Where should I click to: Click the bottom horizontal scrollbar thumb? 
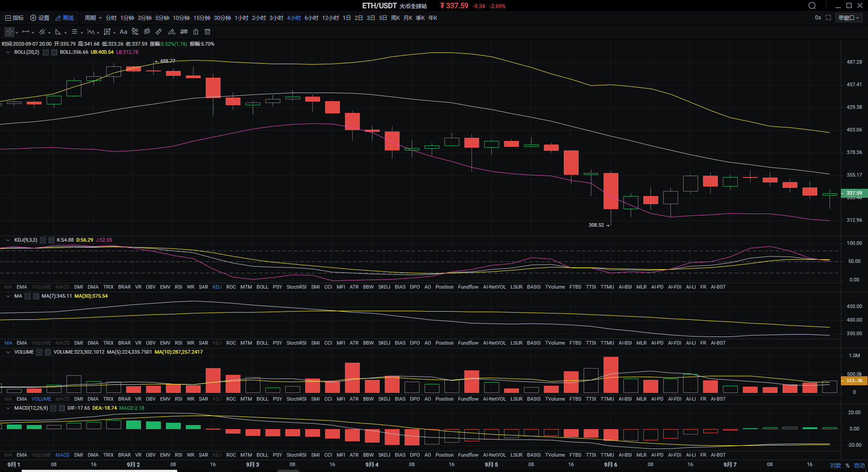(99, 471)
